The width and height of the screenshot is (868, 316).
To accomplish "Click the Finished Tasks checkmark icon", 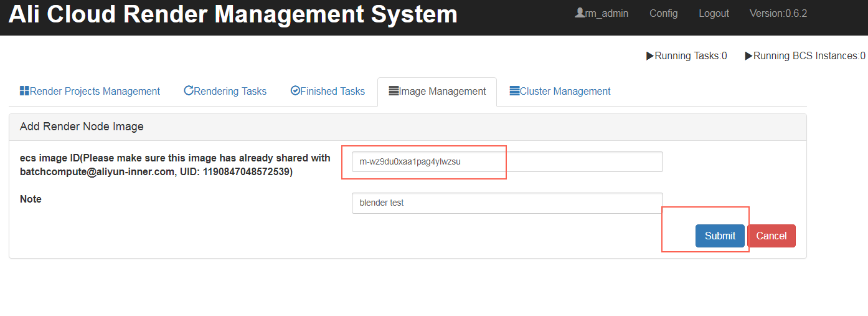I will (x=295, y=91).
